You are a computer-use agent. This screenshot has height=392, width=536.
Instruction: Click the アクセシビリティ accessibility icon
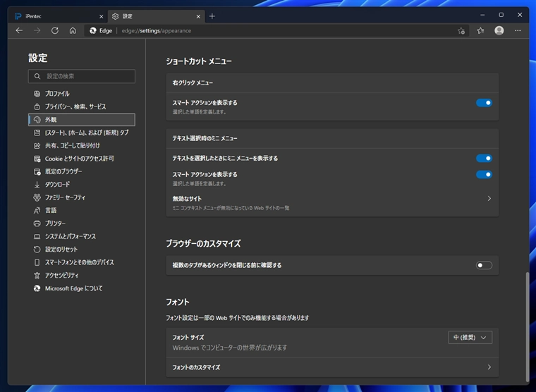pyautogui.click(x=37, y=276)
